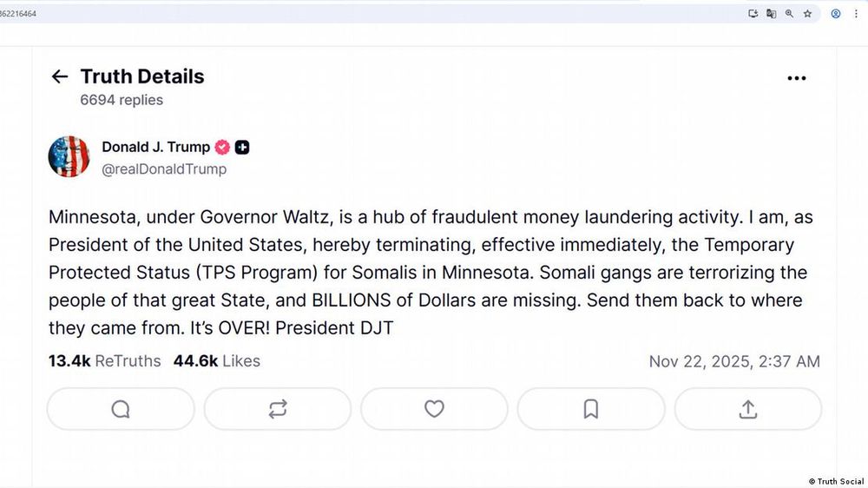Open the Chrome three-dot browser menu

[856, 14]
